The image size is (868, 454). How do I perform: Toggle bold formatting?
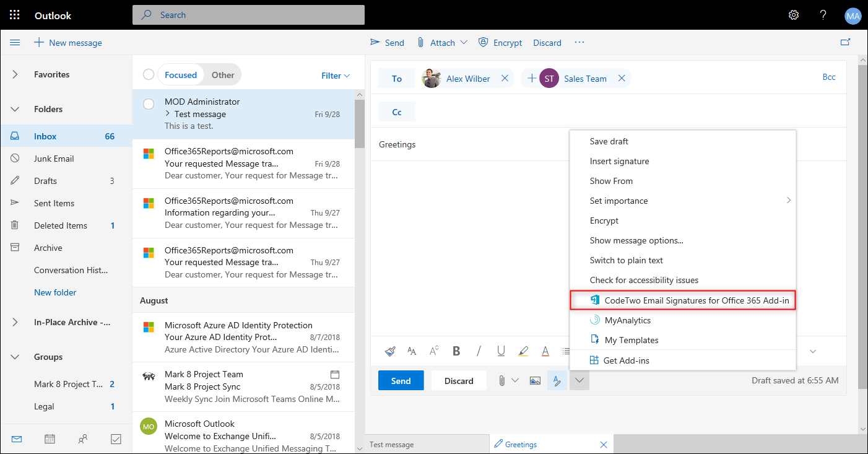coord(456,351)
